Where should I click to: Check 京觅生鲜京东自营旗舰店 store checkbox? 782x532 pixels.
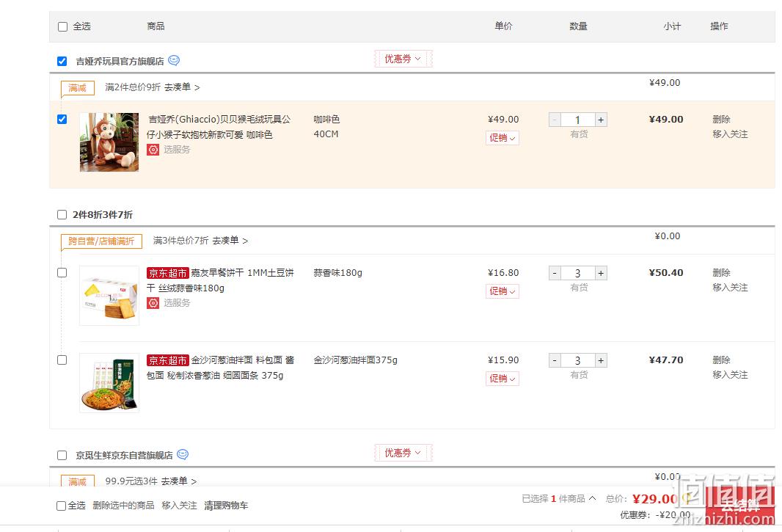62,455
